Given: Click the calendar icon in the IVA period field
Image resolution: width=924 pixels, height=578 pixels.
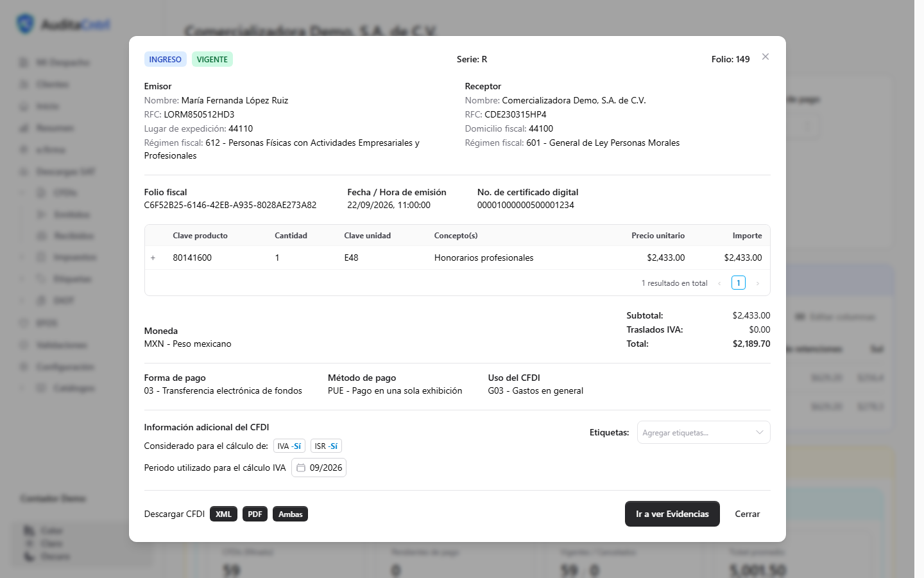Looking at the screenshot, I should point(300,468).
